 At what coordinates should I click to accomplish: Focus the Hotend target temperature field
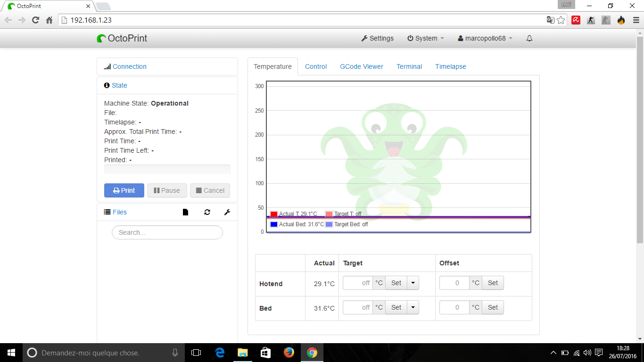pos(358,283)
